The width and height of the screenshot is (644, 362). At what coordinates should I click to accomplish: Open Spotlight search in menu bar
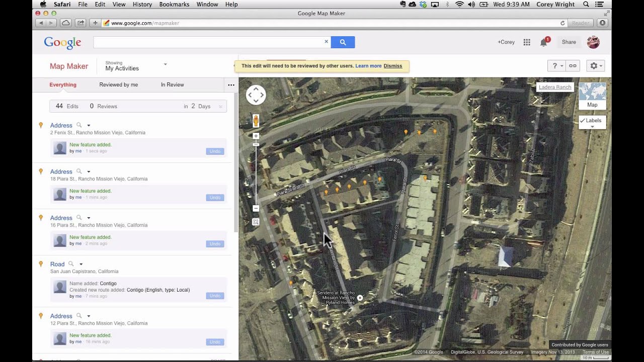(x=586, y=4)
